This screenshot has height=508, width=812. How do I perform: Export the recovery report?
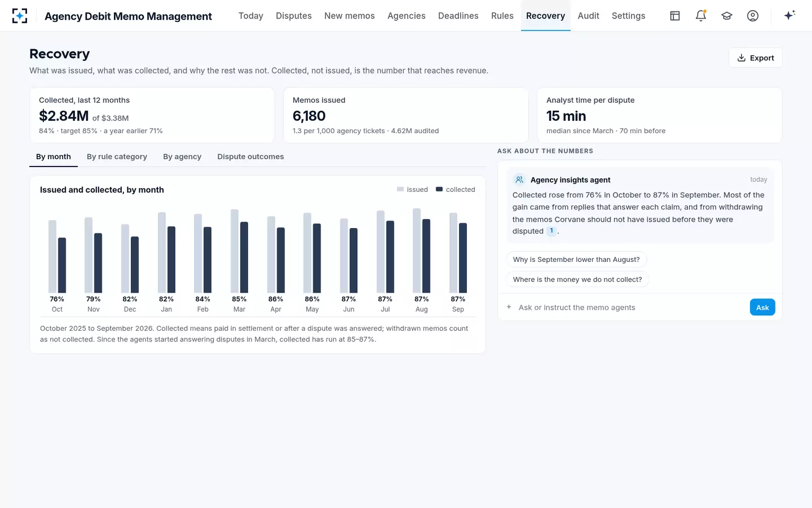point(756,58)
